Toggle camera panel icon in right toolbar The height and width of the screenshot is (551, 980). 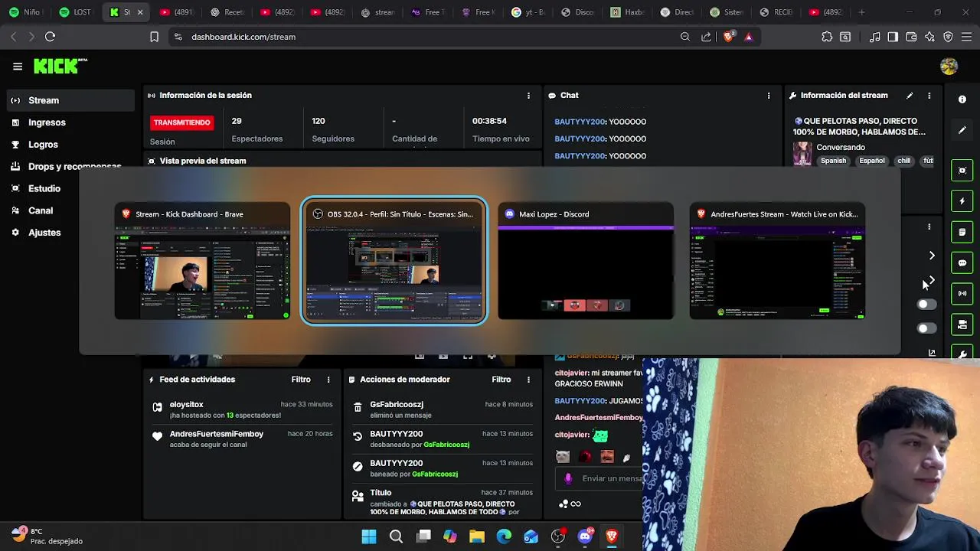click(x=962, y=324)
